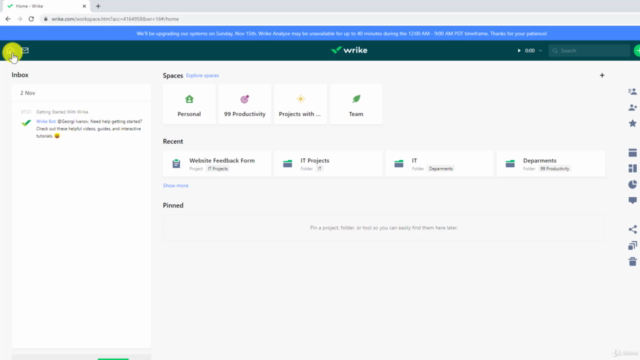Open the shared-with-me people icon in sidebar
The width and height of the screenshot is (640, 360).
[x=632, y=91]
